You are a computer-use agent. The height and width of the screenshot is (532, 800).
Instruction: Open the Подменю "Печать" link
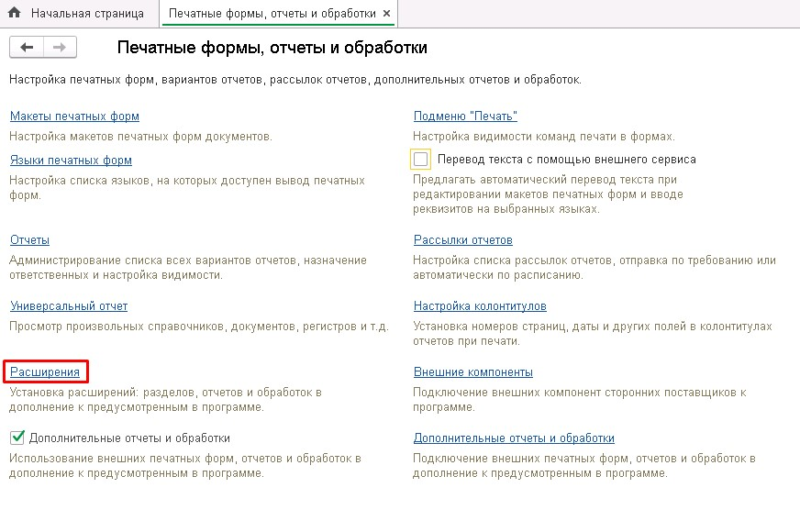465,116
